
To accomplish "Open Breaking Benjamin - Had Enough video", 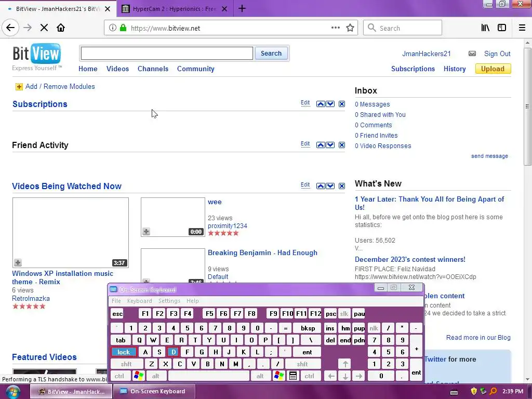I will [x=262, y=253].
